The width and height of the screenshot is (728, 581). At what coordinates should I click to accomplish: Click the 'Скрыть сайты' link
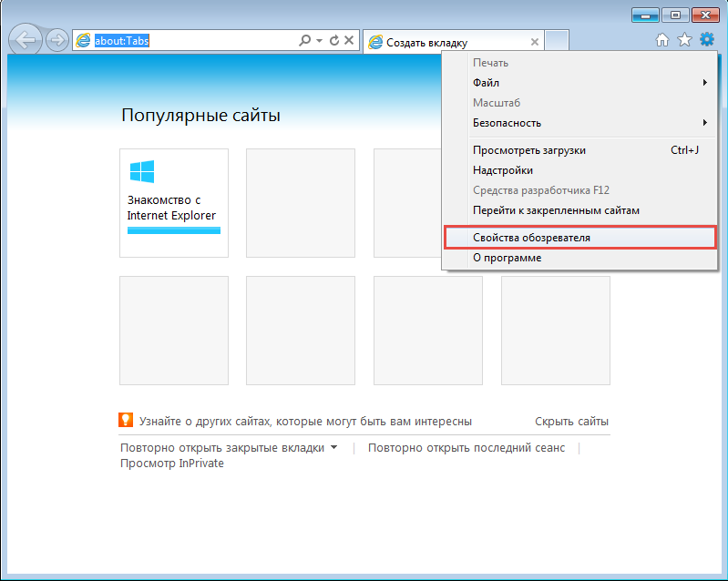click(x=571, y=422)
